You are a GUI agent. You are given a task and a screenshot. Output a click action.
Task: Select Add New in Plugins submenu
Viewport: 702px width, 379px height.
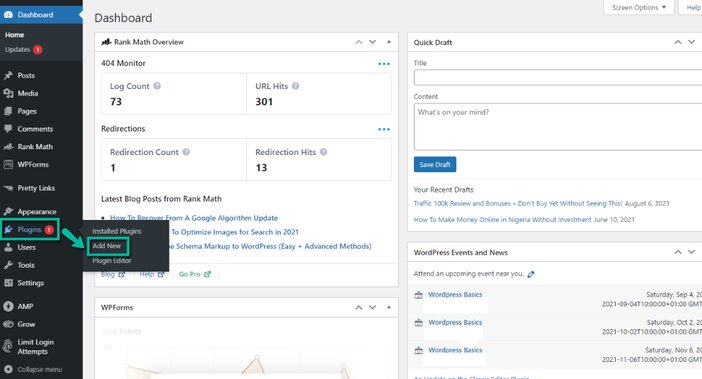tap(107, 246)
